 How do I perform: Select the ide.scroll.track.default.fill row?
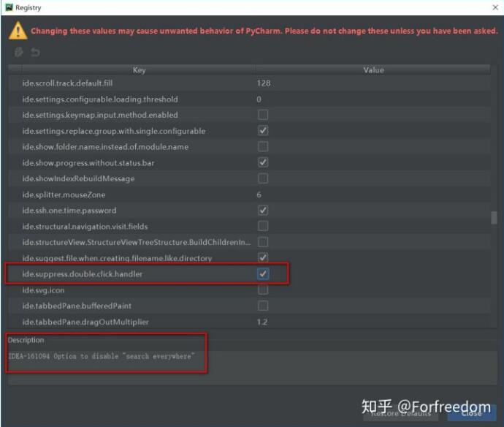(x=249, y=83)
